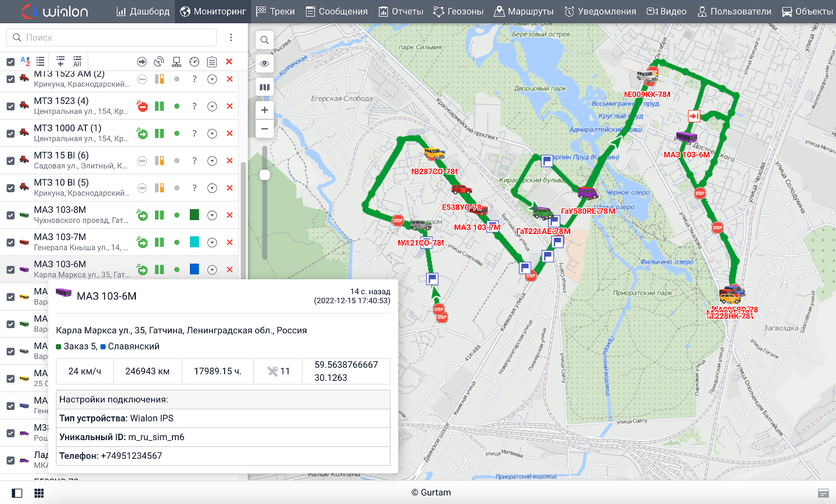Open the Дашборд tab

[143, 12]
